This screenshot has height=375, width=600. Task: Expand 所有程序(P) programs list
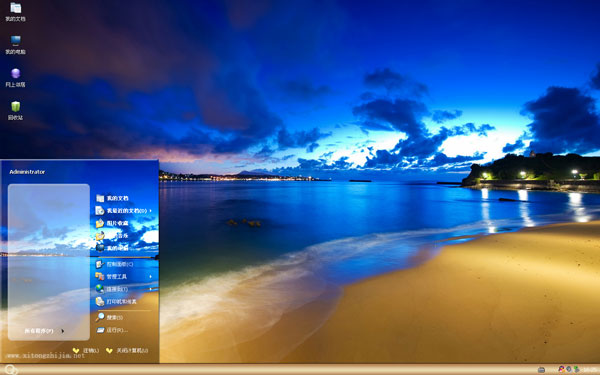[44, 331]
